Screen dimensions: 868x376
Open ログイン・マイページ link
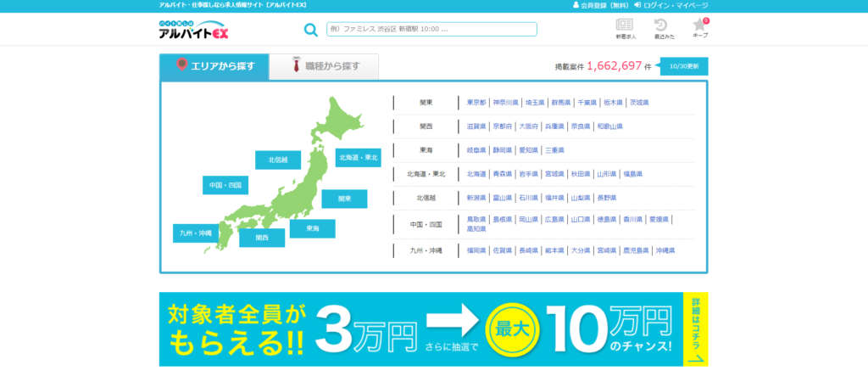[x=671, y=5]
